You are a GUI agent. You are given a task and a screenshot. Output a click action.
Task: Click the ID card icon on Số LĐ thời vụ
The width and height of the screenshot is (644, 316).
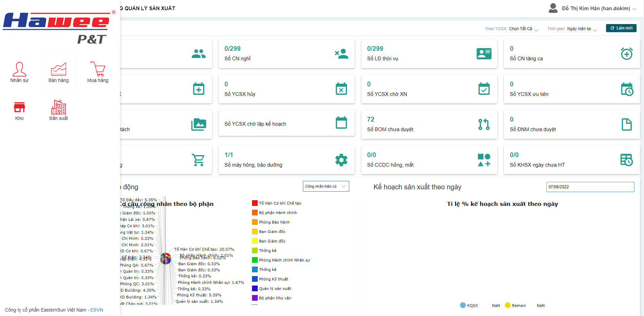[484, 54]
